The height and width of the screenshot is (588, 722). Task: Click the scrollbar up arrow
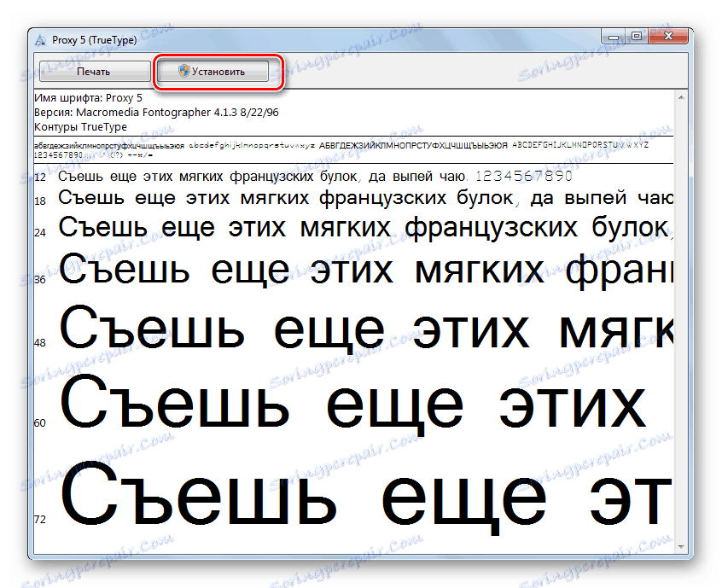point(681,97)
